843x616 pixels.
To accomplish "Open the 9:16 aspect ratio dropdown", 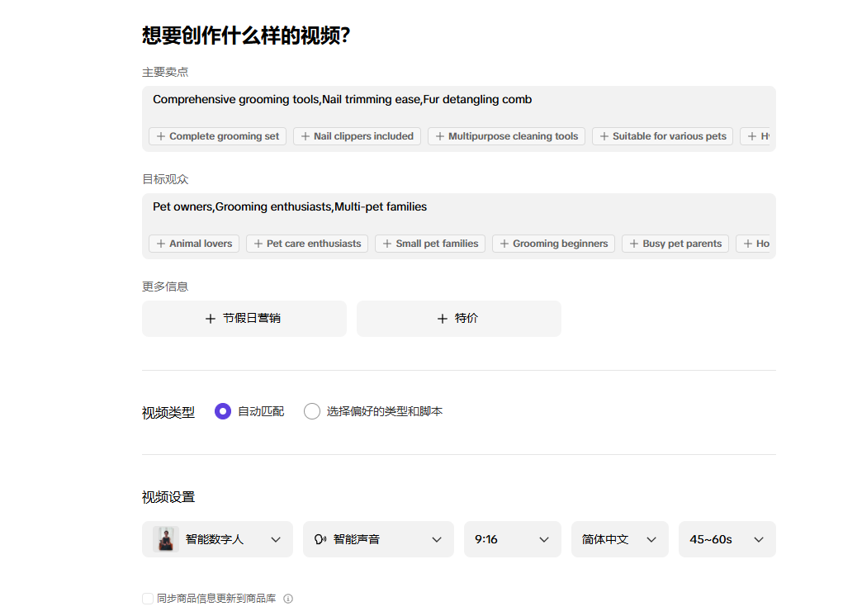I will click(x=513, y=539).
